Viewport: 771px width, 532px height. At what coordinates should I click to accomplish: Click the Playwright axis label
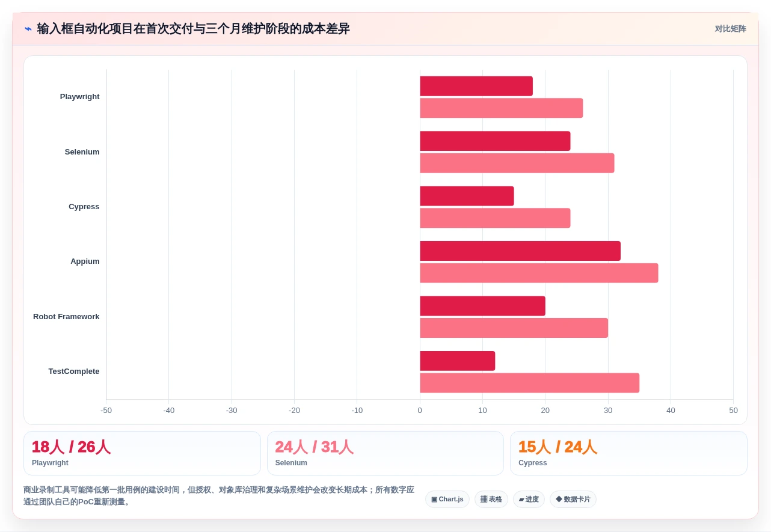80,97
